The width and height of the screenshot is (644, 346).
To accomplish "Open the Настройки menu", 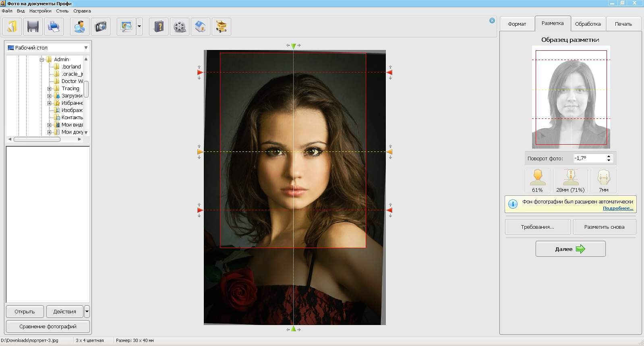I will [x=40, y=11].
